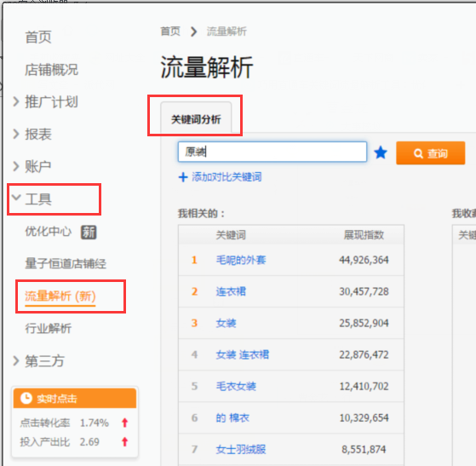Open the keyword 毛衣女装
Image resolution: width=476 pixels, height=466 pixels.
236,387
